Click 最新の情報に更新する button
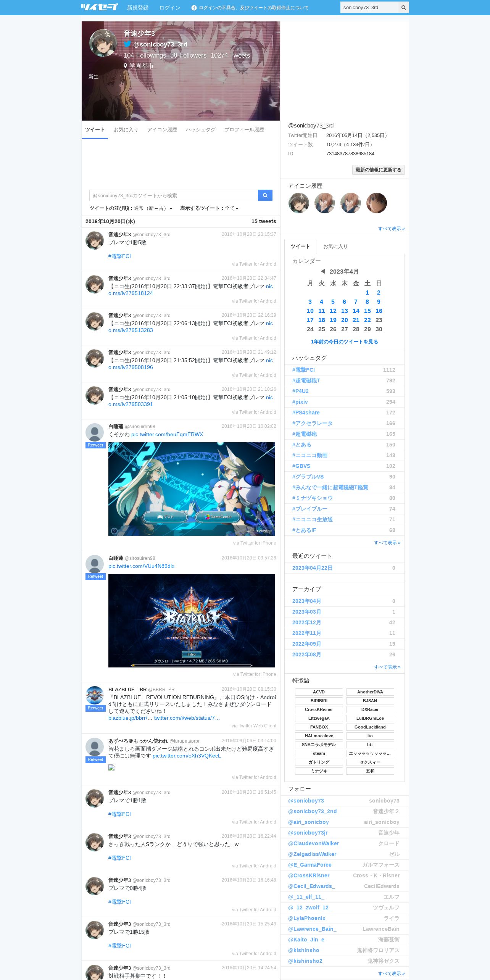 pos(378,170)
